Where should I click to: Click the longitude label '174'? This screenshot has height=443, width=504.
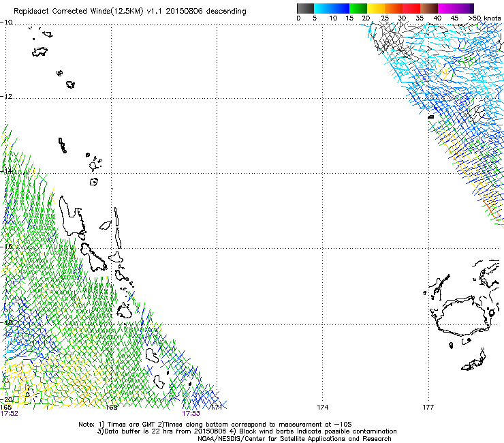[x=323, y=408]
